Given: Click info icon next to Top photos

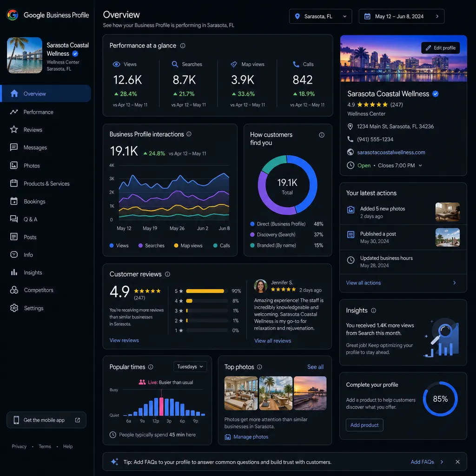Looking at the screenshot, I should click(x=259, y=367).
